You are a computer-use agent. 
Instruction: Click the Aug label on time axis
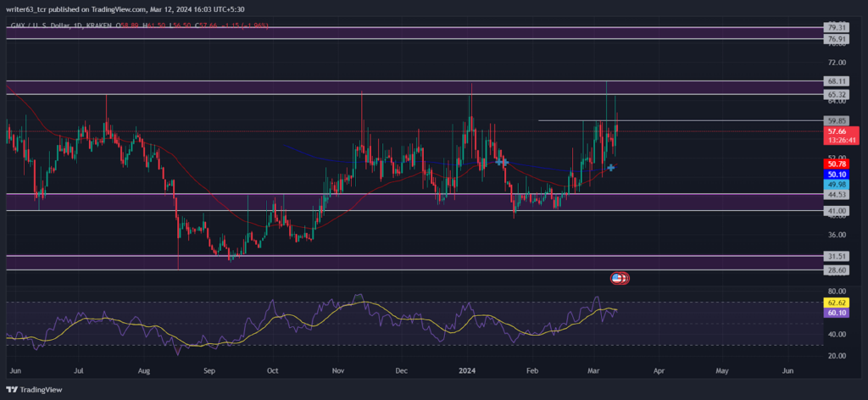click(144, 370)
